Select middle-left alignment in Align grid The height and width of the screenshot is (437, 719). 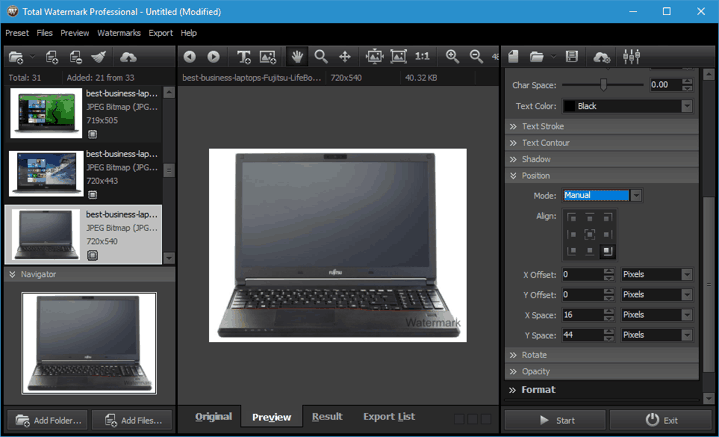pyautogui.click(x=572, y=234)
